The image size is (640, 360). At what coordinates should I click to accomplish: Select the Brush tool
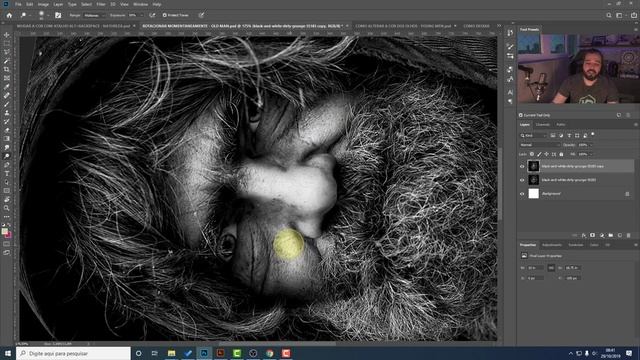pyautogui.click(x=7, y=104)
